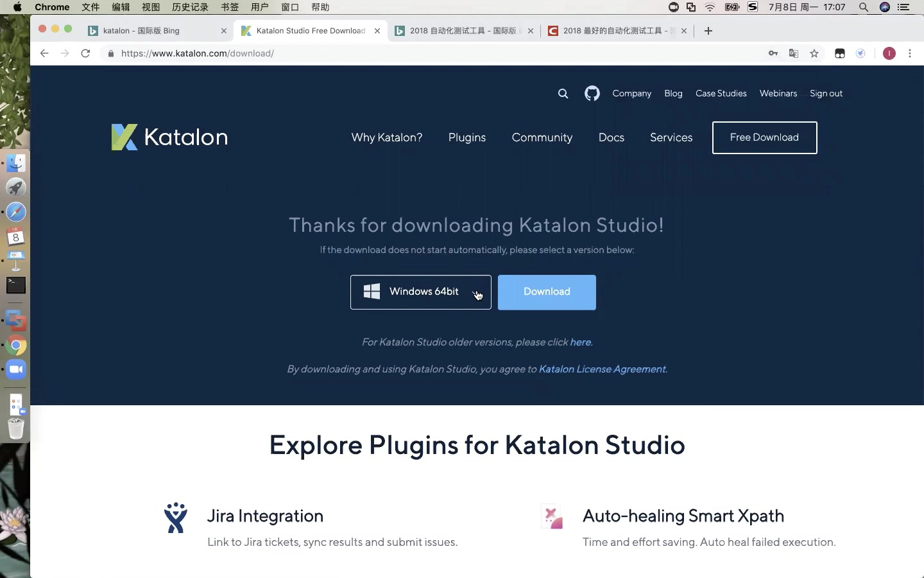Click the Free Download button
924x578 pixels.
pyautogui.click(x=764, y=137)
